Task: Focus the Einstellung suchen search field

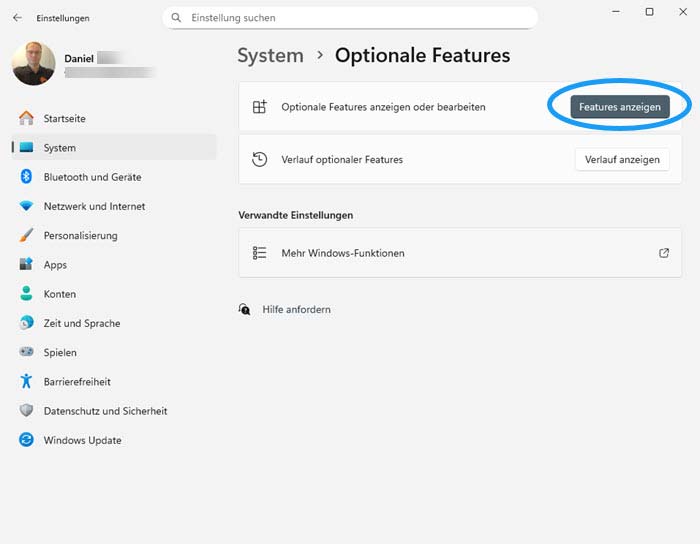Action: click(350, 18)
